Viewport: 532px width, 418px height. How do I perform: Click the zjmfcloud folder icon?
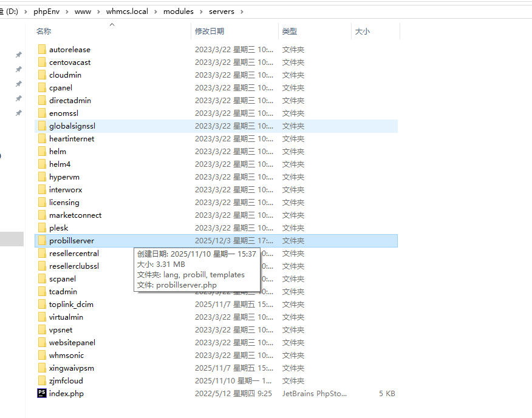click(x=42, y=381)
